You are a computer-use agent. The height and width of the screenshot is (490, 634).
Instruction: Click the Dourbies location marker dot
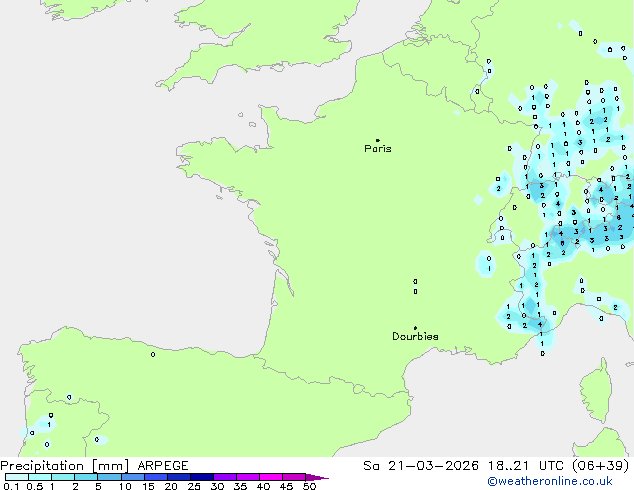(x=415, y=328)
